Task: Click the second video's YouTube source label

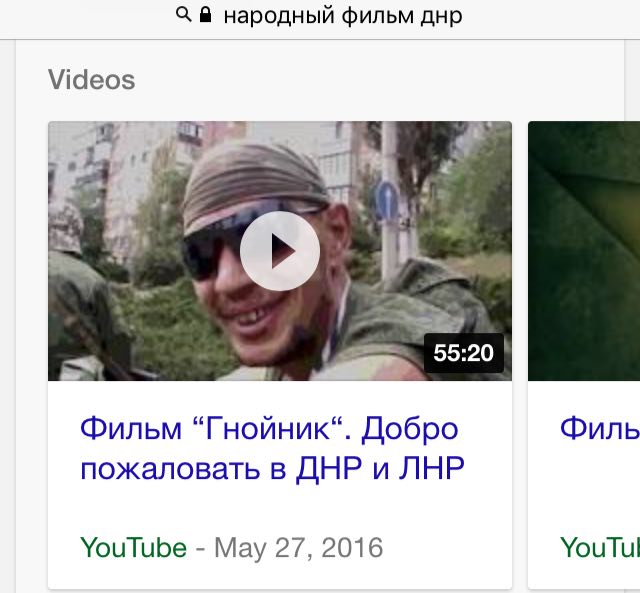Action: pyautogui.click(x=600, y=547)
